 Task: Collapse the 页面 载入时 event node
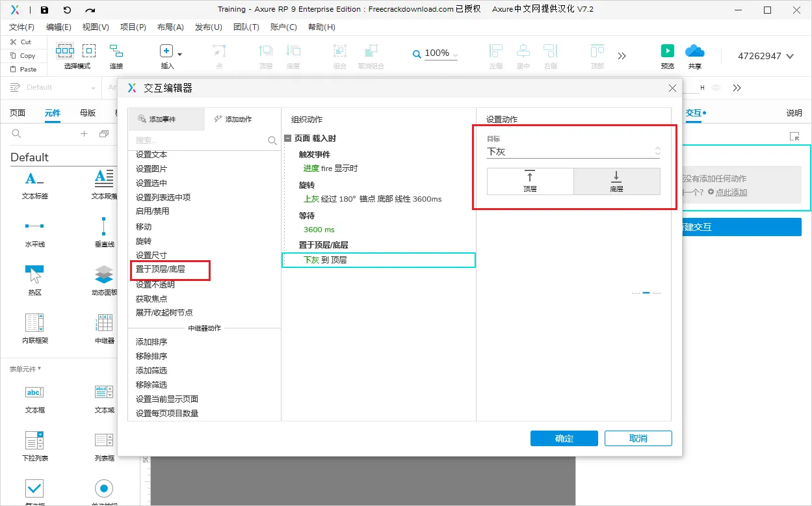pos(288,139)
